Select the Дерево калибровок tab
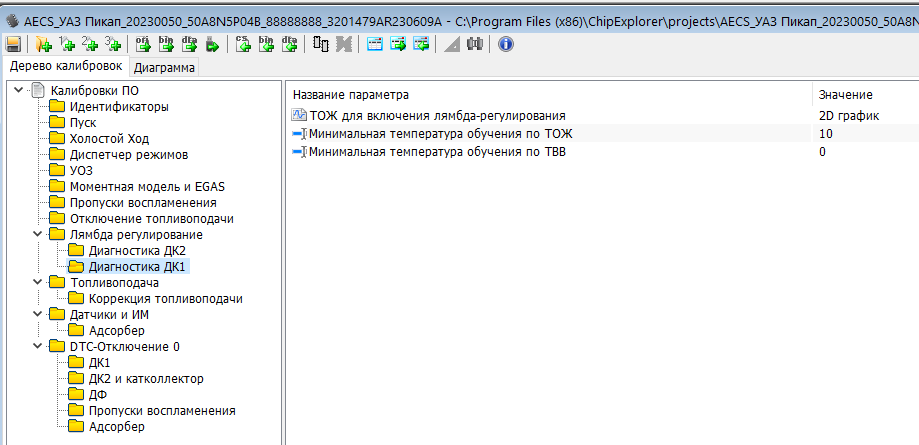This screenshot has width=919, height=445. [x=65, y=67]
